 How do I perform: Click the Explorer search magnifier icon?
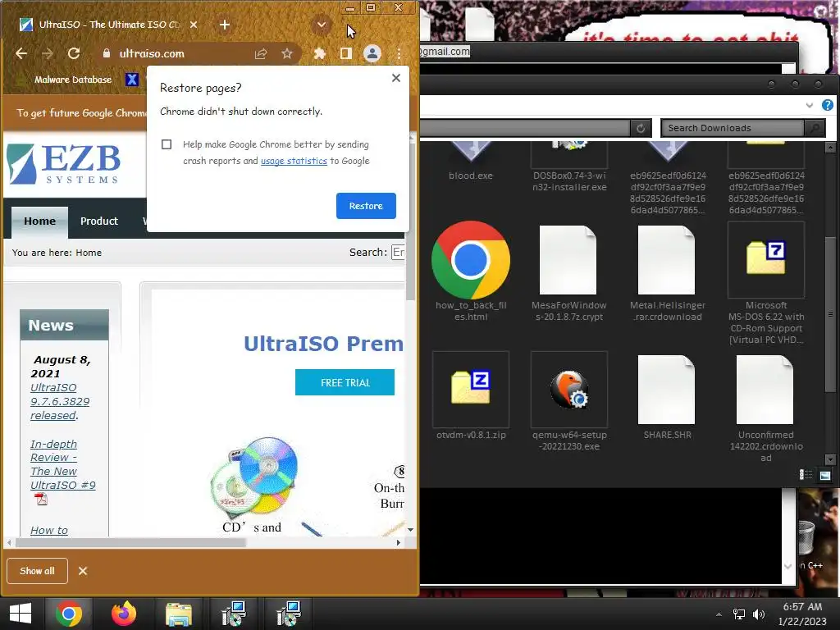(x=815, y=128)
